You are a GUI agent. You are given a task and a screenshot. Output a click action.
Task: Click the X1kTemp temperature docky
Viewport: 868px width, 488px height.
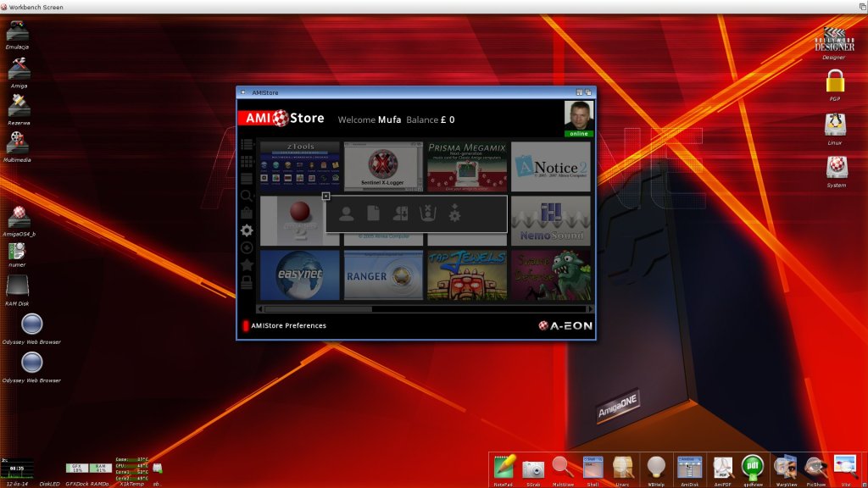click(x=131, y=469)
